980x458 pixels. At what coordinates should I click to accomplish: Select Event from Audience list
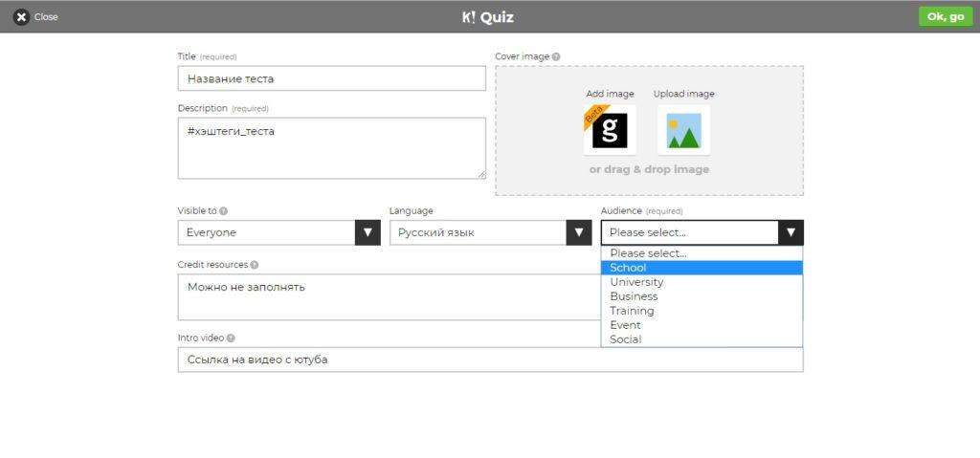coord(702,325)
